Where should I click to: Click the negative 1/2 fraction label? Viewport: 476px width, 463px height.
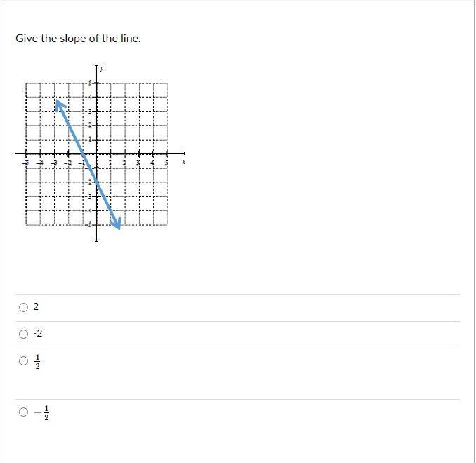tap(42, 413)
